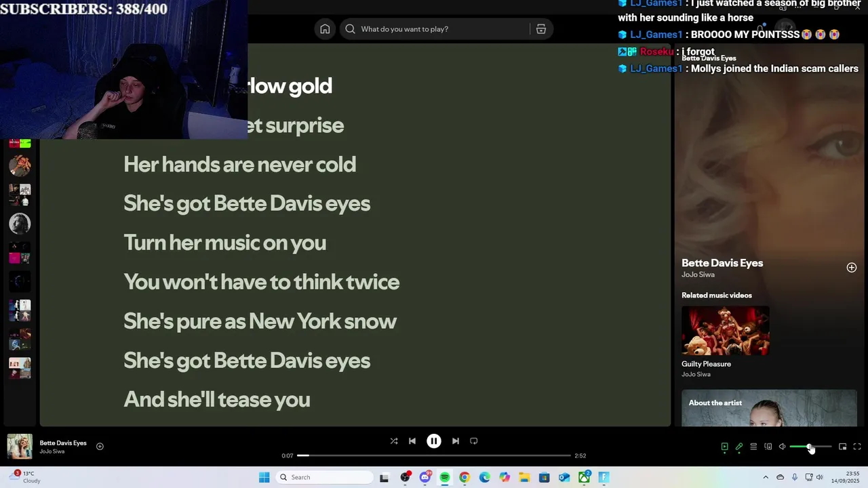Open Microsoft Edge from the taskbar
The image size is (868, 488).
(485, 477)
